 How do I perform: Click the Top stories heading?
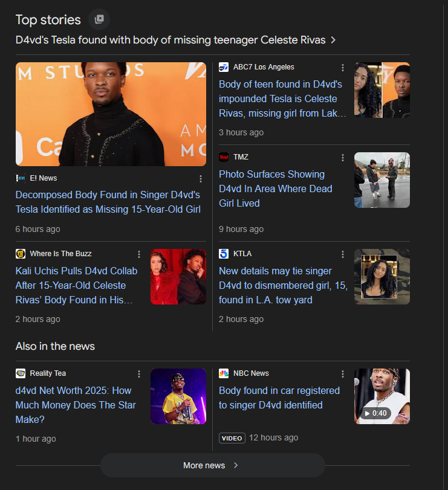click(x=48, y=20)
